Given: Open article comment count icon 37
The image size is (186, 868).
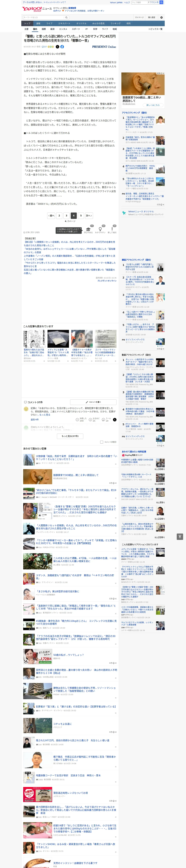Looking at the screenshot, I should pyautogui.click(x=44, y=47).
